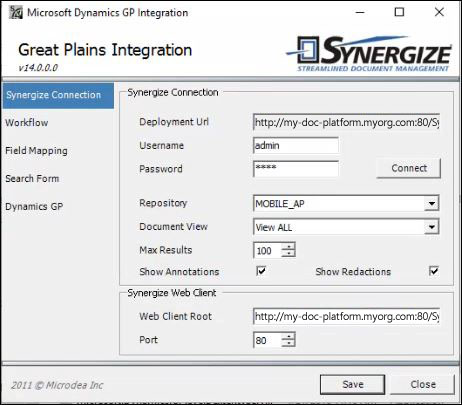Switch to Field Mapping section
The image size is (462, 405).
point(36,151)
